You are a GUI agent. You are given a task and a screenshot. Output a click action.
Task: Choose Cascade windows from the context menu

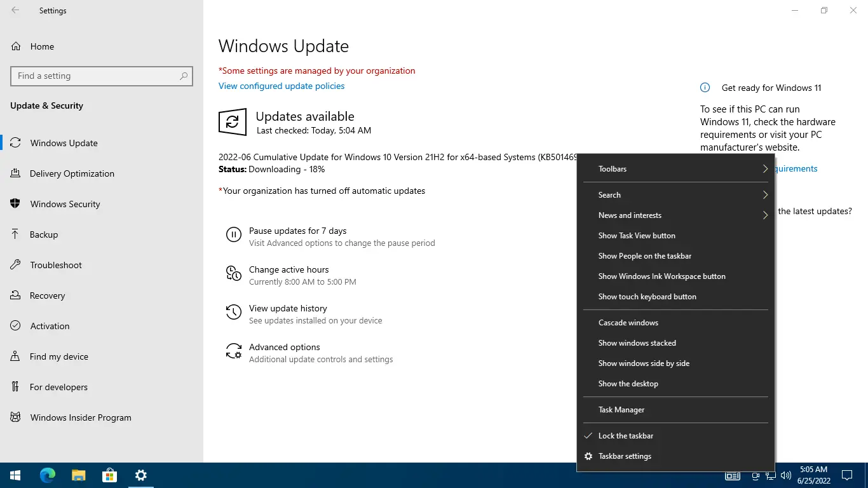675,323
